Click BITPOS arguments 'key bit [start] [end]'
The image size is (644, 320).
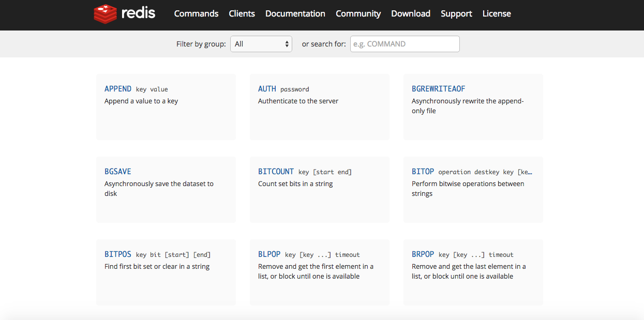[x=173, y=255]
